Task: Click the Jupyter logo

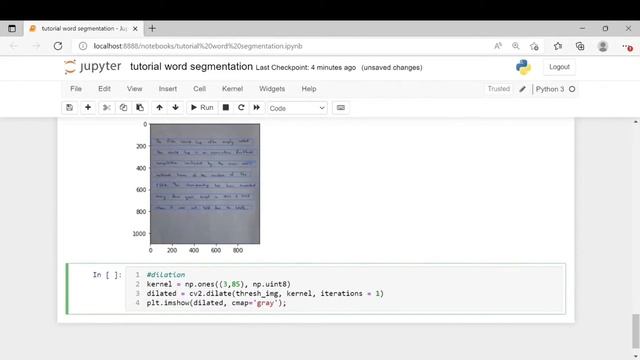Action: pos(93,67)
